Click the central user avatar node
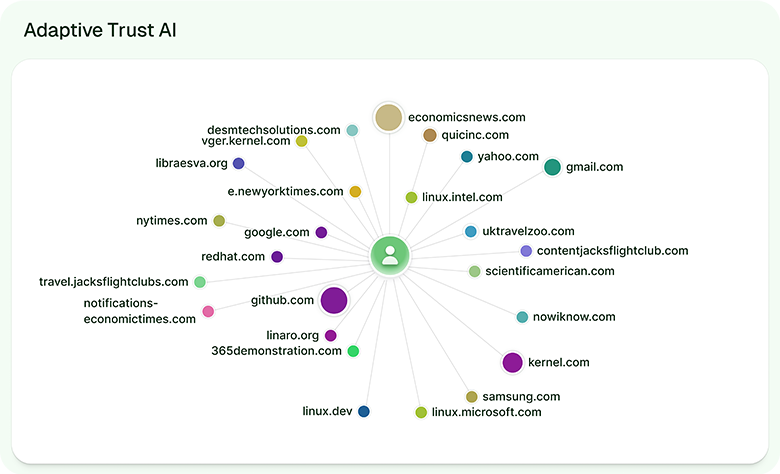Image resolution: width=780 pixels, height=474 pixels. tap(390, 256)
